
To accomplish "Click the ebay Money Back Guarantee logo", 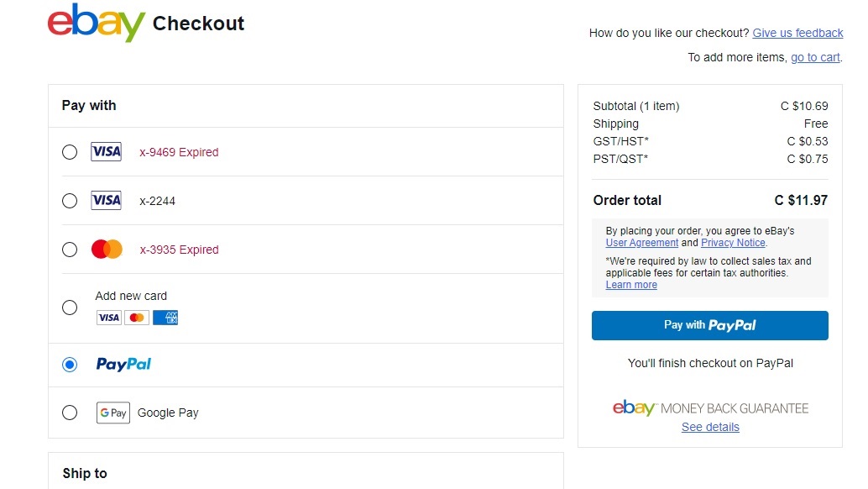I will tap(709, 407).
